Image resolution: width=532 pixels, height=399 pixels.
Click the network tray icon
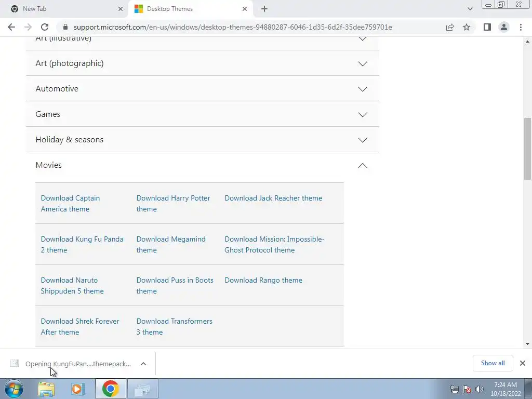(x=454, y=389)
